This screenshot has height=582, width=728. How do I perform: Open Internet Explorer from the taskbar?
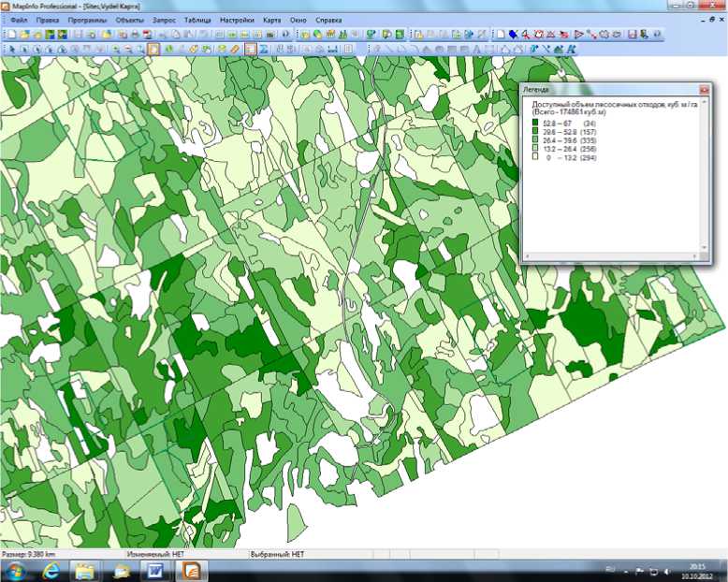tap(50, 570)
